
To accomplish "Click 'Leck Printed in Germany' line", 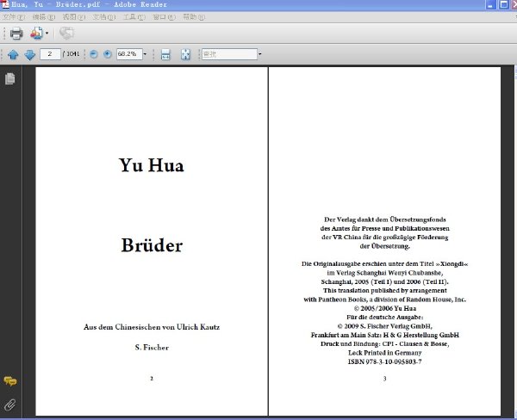I will coord(385,353).
